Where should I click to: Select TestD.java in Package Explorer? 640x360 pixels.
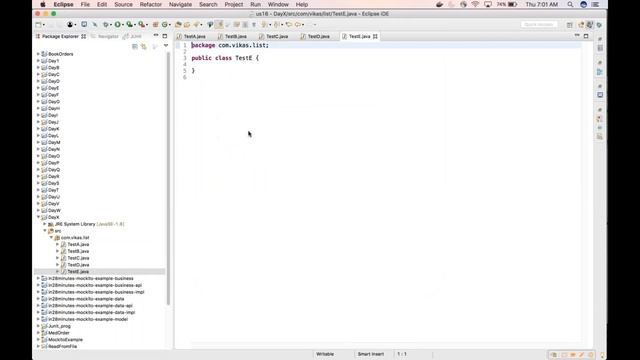click(78, 265)
